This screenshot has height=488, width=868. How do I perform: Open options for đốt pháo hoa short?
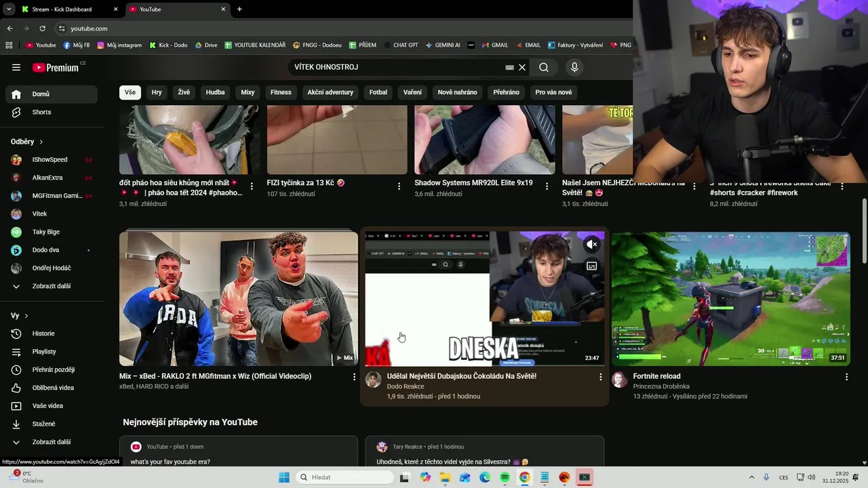pos(252,186)
